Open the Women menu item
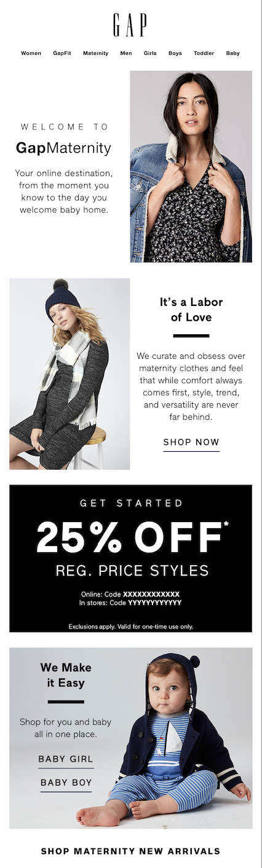The width and height of the screenshot is (262, 868). coord(31,54)
